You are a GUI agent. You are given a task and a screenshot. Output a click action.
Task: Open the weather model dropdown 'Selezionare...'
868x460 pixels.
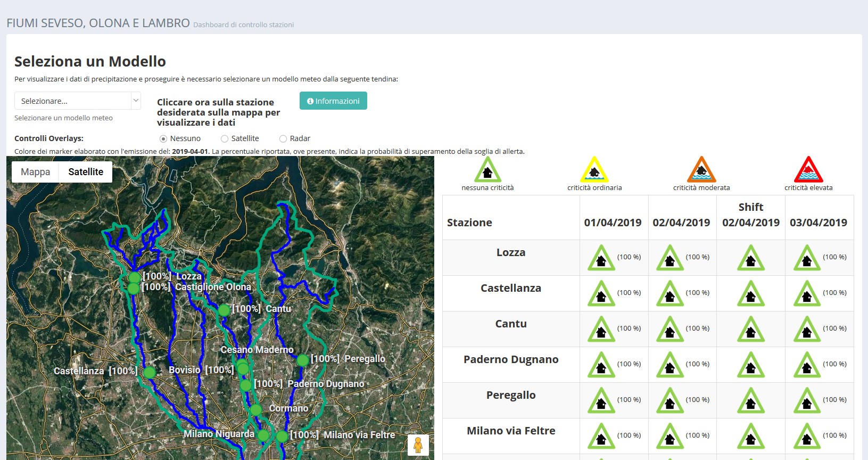(x=78, y=101)
